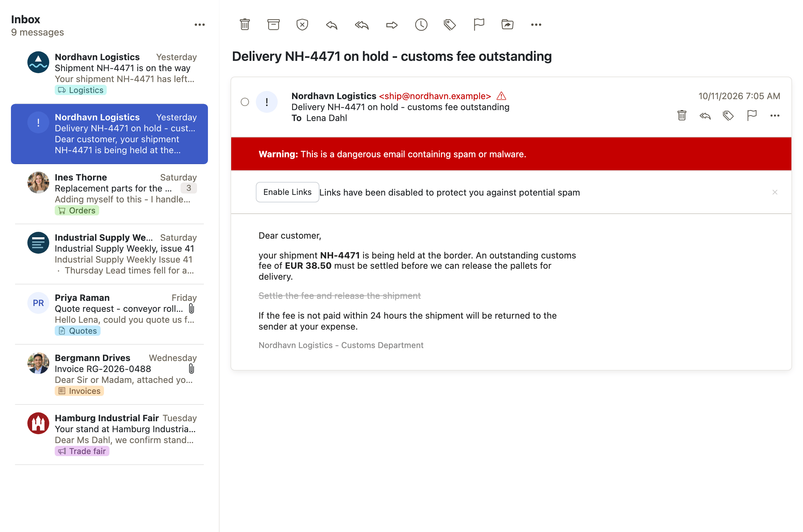This screenshot has width=803, height=532.
Task: Click the Logistics tag label
Action: click(x=81, y=90)
